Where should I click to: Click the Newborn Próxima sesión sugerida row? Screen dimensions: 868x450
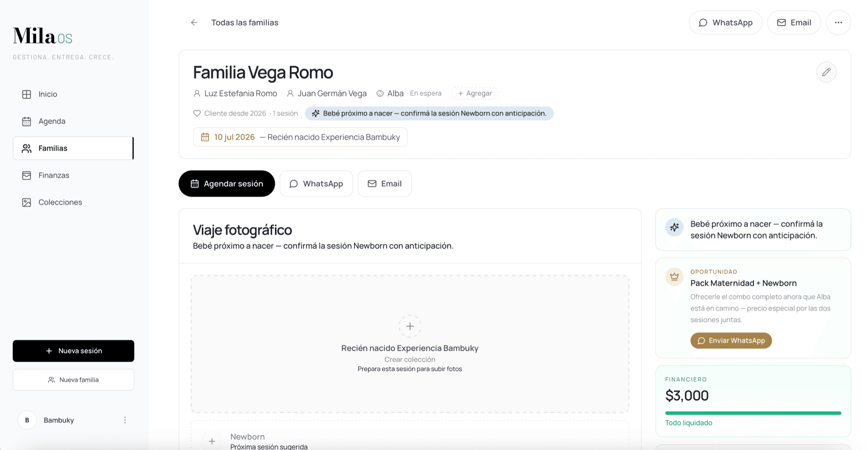click(x=410, y=436)
